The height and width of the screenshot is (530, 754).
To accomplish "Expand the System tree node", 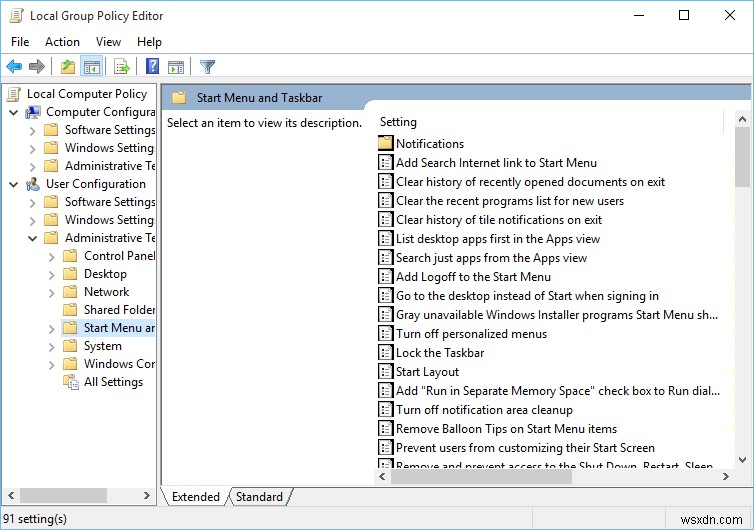I will pos(51,347).
